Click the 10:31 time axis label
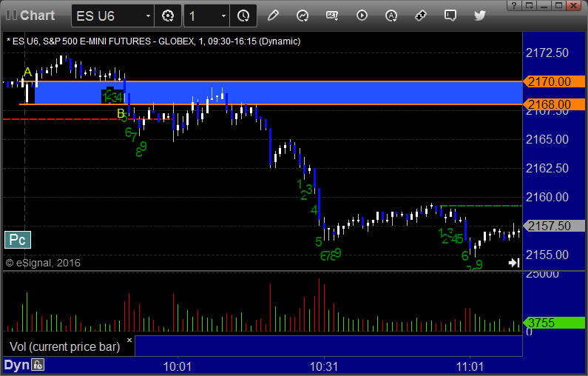 [x=324, y=366]
